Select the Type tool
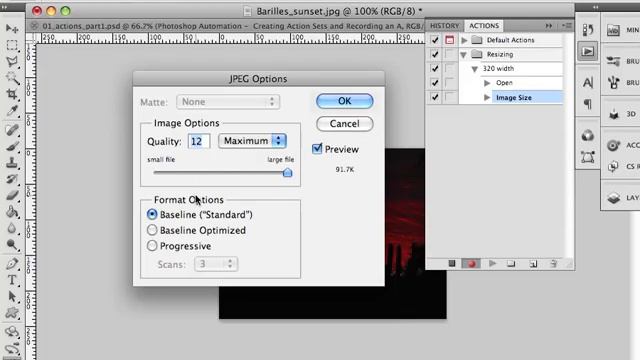This screenshot has width=640, height=360. tap(12, 280)
